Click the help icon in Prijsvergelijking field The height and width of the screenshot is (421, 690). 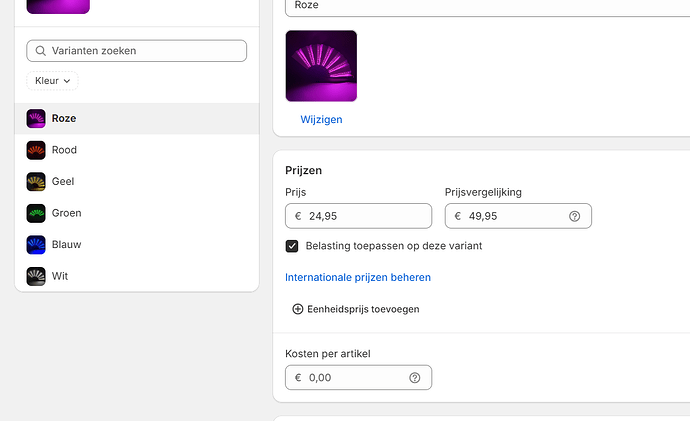574,216
